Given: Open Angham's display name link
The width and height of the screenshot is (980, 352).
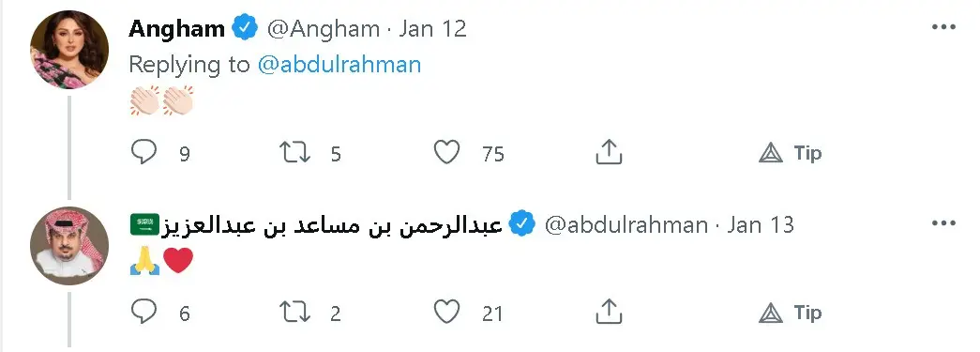Looking at the screenshot, I should click(177, 29).
